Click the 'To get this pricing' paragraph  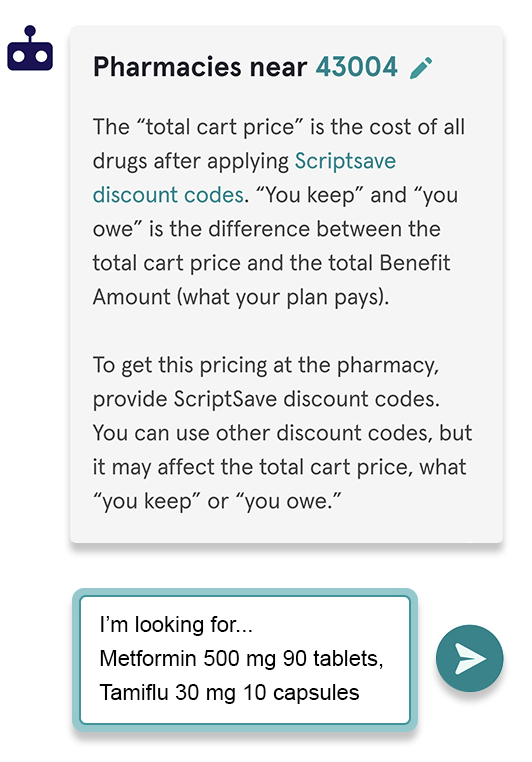[282, 433]
